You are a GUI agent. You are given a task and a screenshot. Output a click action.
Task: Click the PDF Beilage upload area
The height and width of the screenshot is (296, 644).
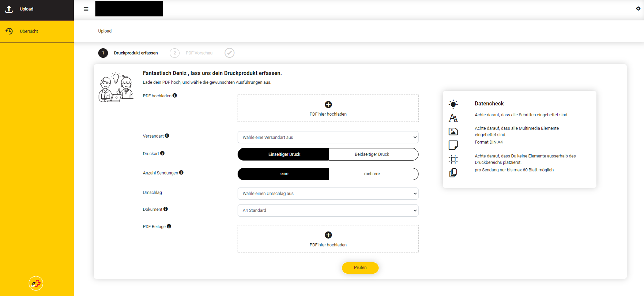click(328, 239)
